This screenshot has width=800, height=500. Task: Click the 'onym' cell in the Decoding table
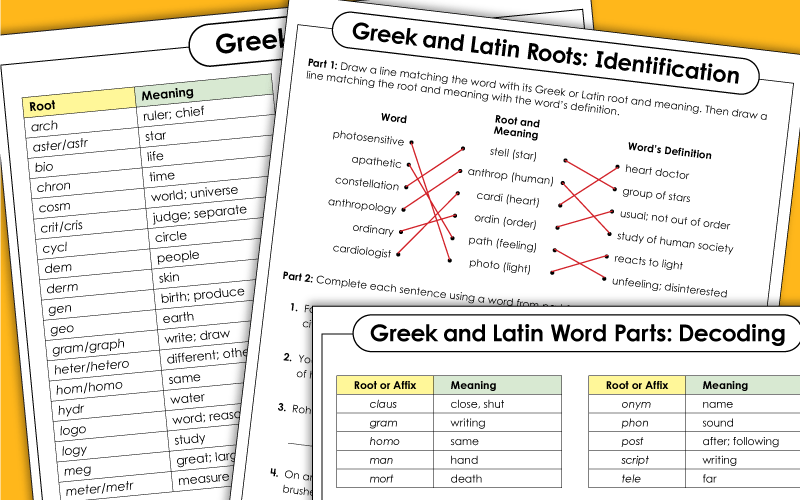pyautogui.click(x=636, y=404)
